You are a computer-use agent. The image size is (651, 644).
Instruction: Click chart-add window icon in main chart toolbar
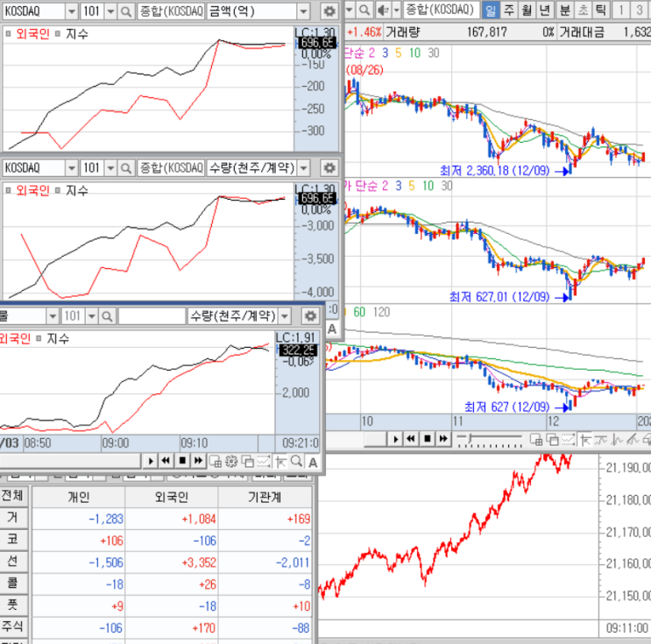(536, 439)
